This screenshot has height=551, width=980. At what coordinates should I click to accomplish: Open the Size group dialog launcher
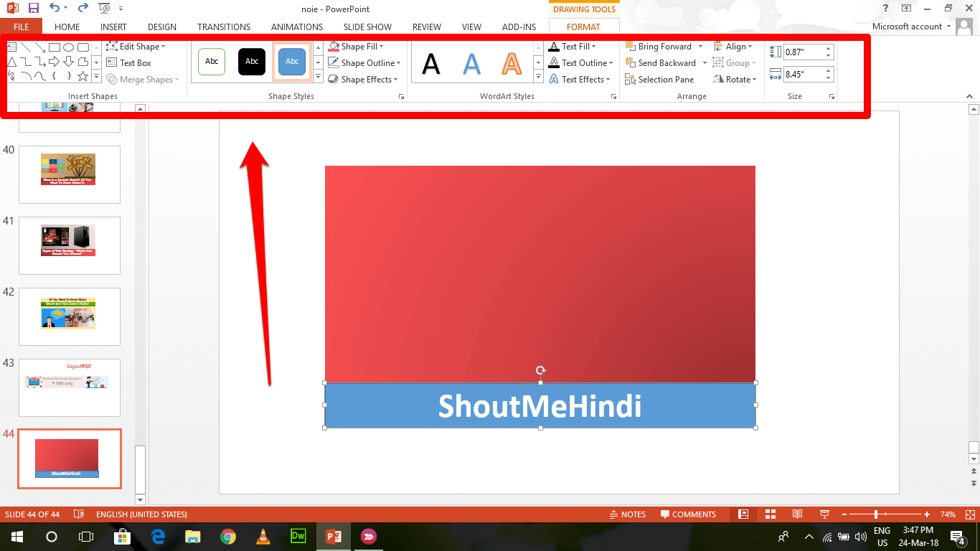pos(831,96)
